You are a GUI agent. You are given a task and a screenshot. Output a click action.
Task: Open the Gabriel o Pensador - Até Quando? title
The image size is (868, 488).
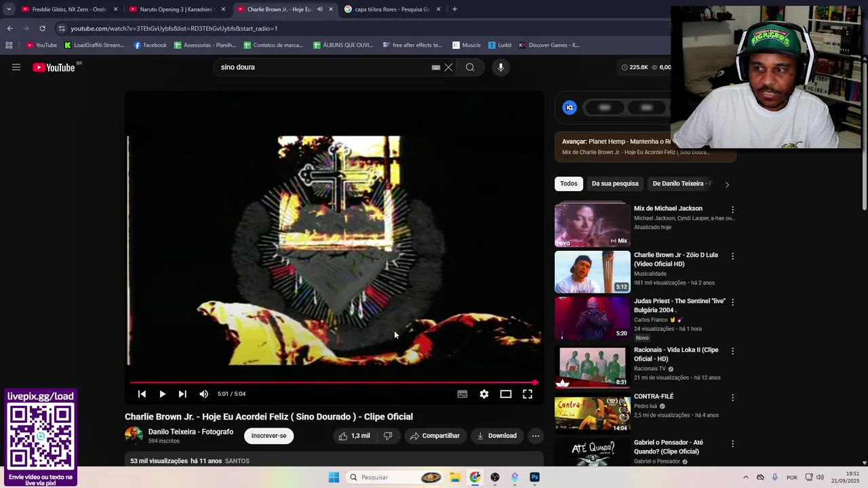669,447
